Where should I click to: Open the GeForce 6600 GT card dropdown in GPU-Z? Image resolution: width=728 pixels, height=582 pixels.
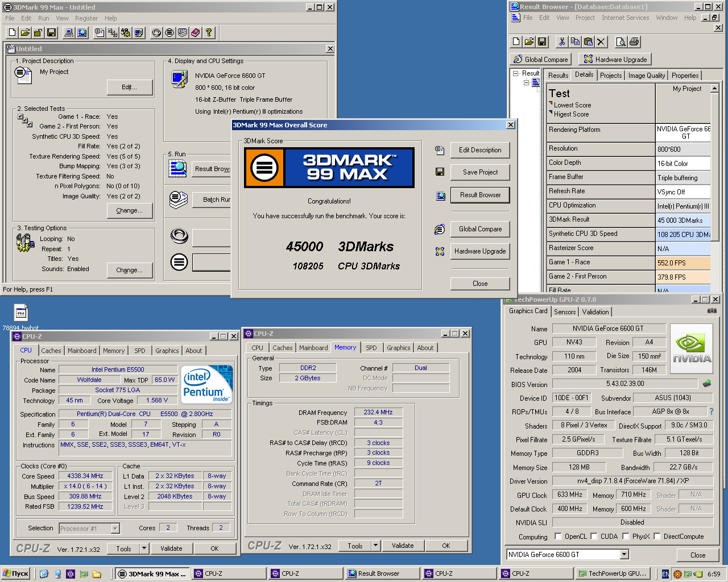coord(624,554)
